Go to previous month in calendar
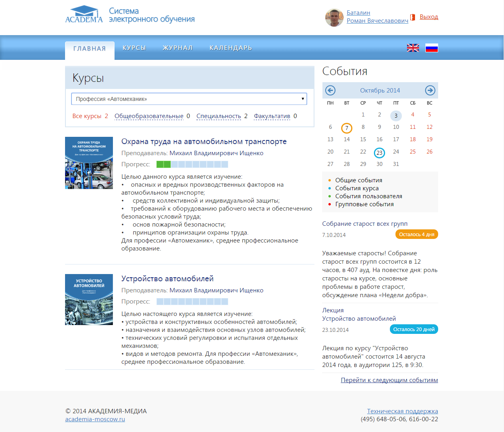Screen dimensions: 504x432 [330, 91]
